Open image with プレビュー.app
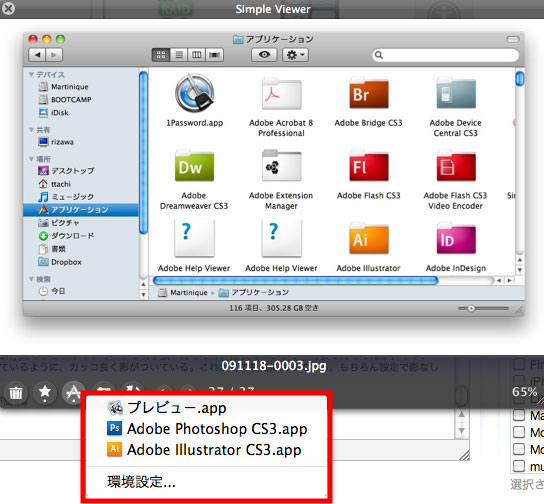 pos(206,408)
